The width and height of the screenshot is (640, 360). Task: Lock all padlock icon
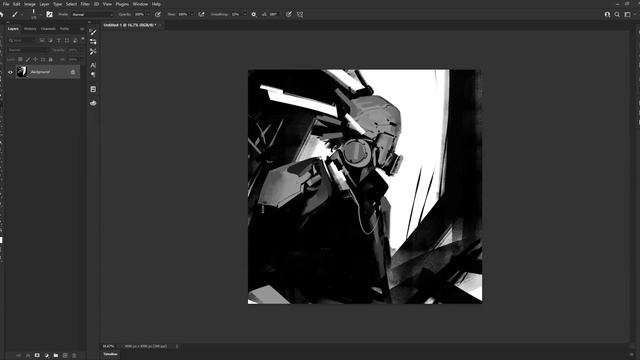pyautogui.click(x=51, y=60)
